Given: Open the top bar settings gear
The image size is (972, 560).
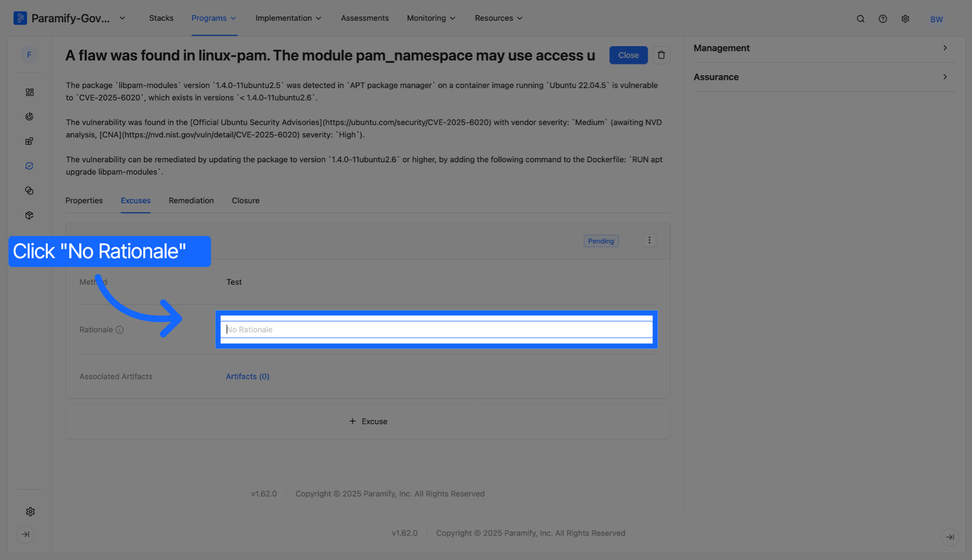Looking at the screenshot, I should tap(906, 19).
